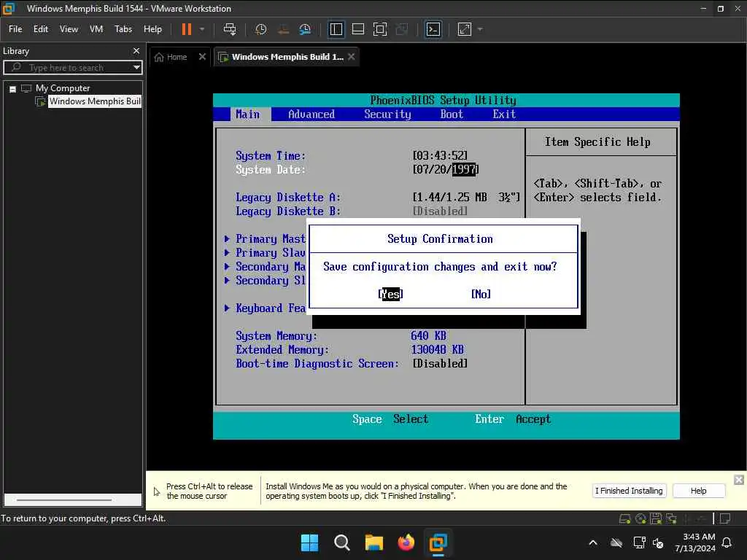Click the CD/DVD device status icon
Viewport: 747px width, 560px height.
click(x=640, y=518)
